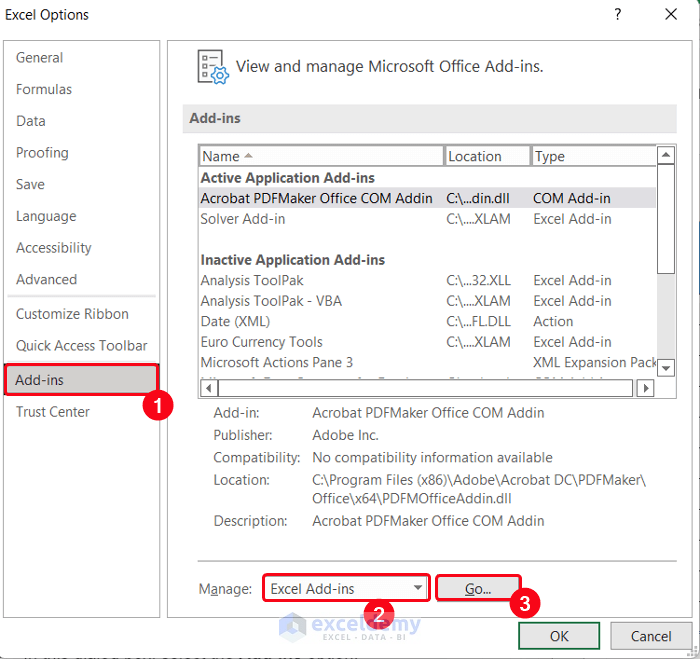The width and height of the screenshot is (700, 659).
Task: Select the Solver Add-in row
Action: point(427,219)
